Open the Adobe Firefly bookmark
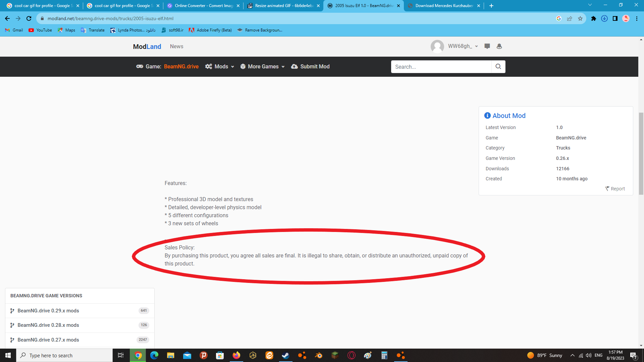The height and width of the screenshot is (362, 644). 210,30
